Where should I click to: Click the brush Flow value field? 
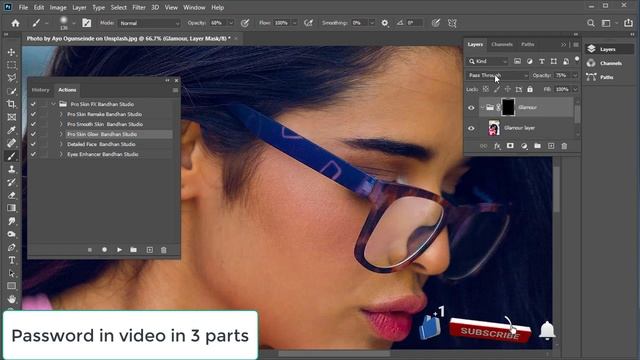282,23
